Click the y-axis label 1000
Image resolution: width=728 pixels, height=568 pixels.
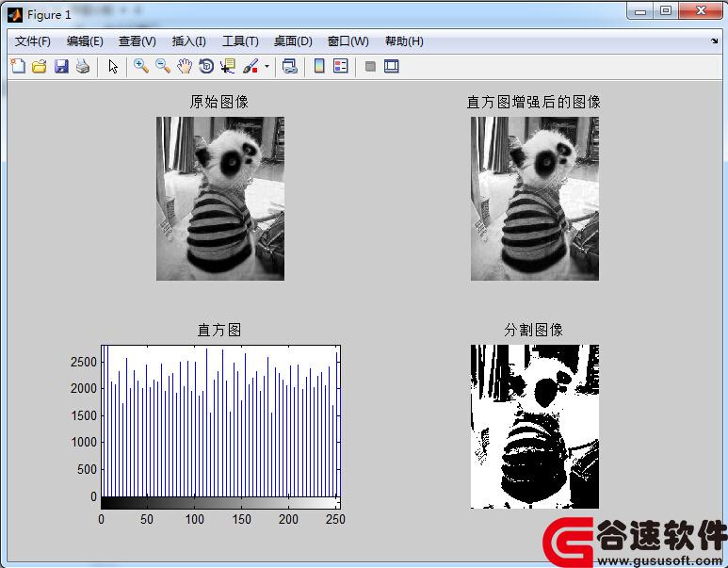[x=84, y=442]
